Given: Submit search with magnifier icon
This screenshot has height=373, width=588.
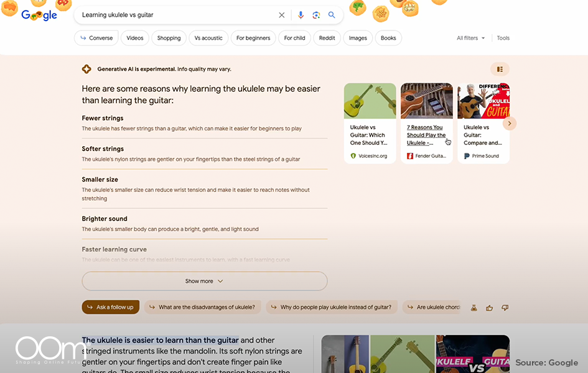Looking at the screenshot, I should [332, 15].
